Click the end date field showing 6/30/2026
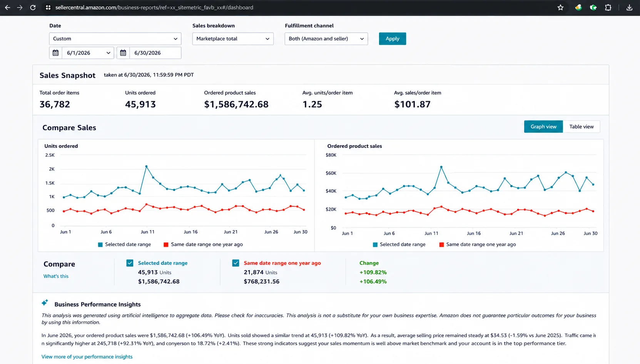The width and height of the screenshot is (640, 364). click(x=155, y=53)
